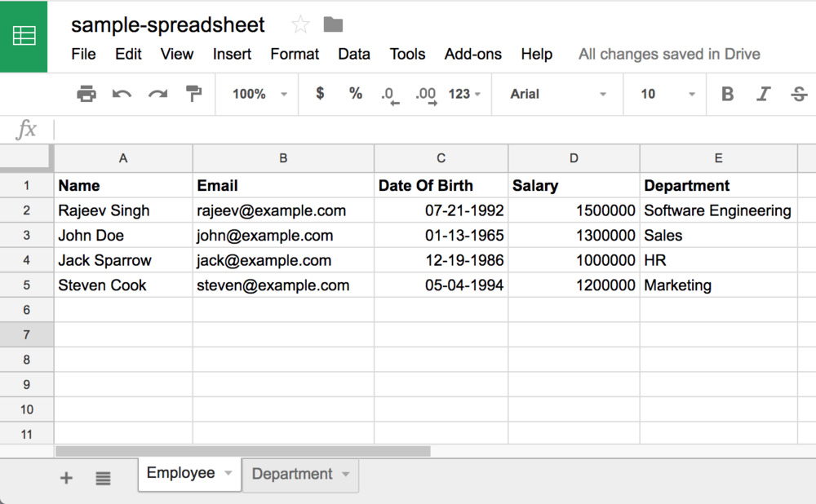816x504 pixels.
Task: Select the Rajeev Singh cell
Action: [x=123, y=210]
